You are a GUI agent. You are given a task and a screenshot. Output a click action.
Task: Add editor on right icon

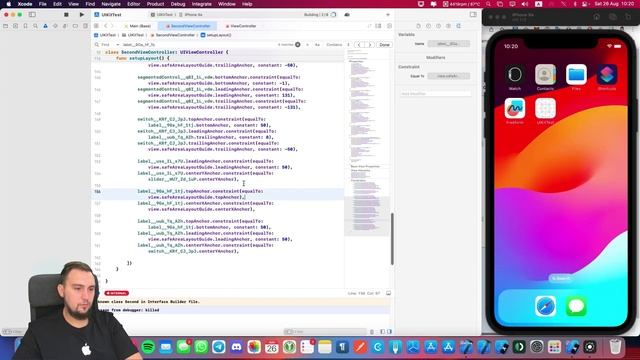389,26
